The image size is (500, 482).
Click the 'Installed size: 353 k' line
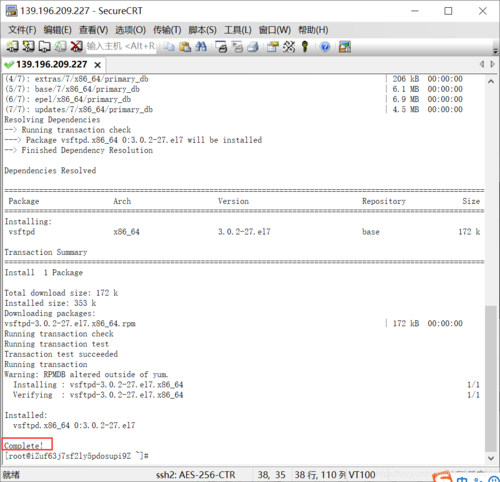(50, 303)
